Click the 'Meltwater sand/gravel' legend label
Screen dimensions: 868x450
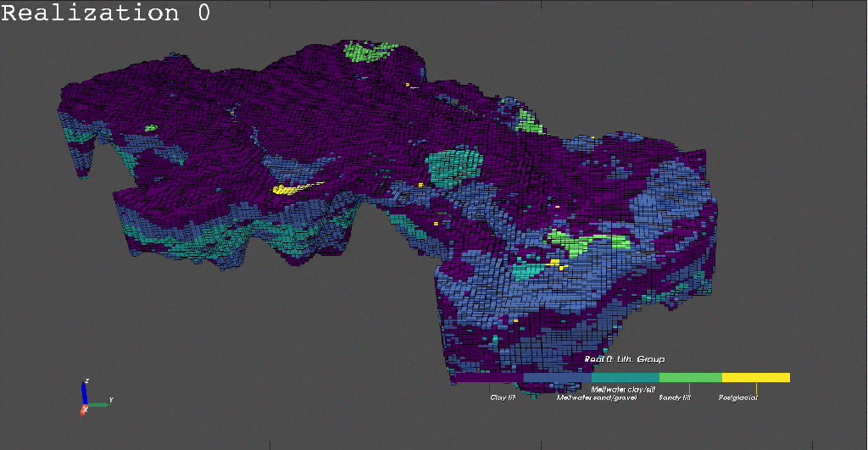(x=596, y=397)
